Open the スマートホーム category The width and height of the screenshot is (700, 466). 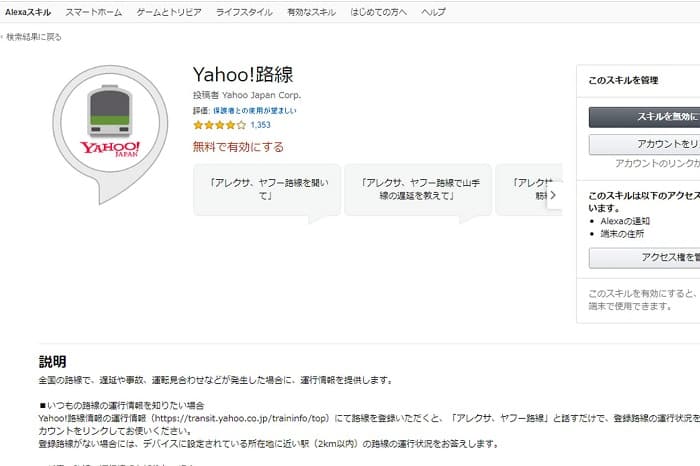(94, 12)
